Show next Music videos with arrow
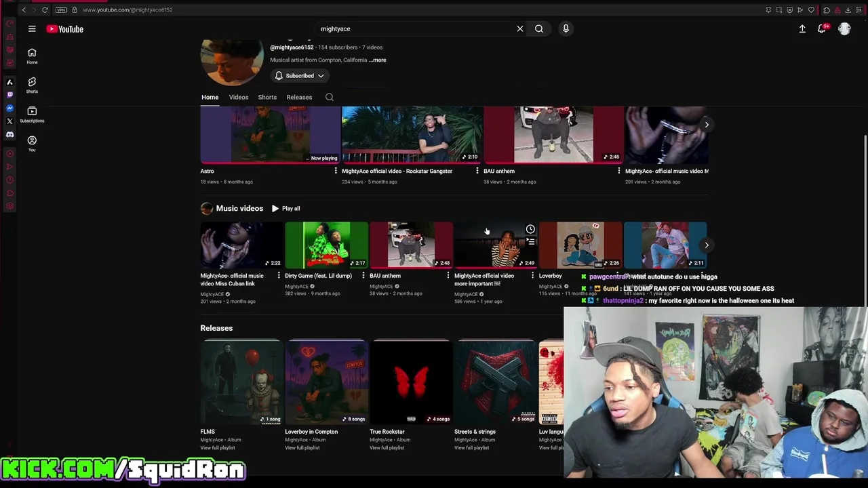The width and height of the screenshot is (868, 488). pos(707,245)
